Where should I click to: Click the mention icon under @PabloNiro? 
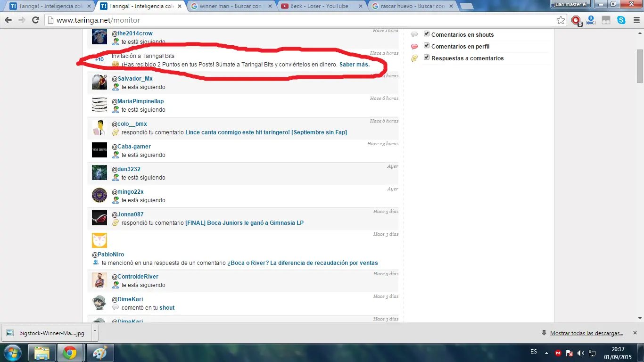[96, 263]
